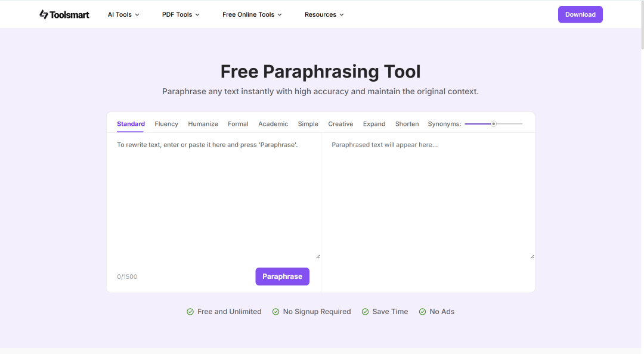Image resolution: width=644 pixels, height=354 pixels.
Task: Click the Paraphrase button
Action: pos(282,277)
